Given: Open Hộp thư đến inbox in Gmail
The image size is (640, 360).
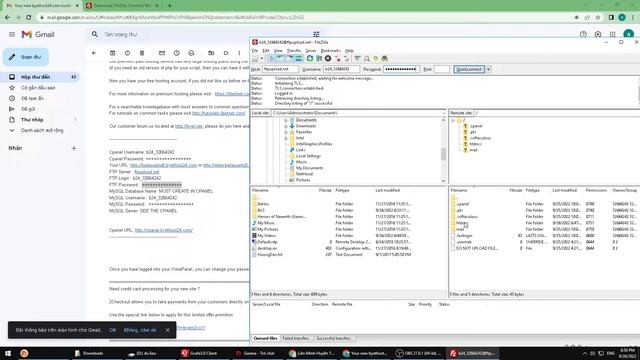Looking at the screenshot, I should coord(40,77).
